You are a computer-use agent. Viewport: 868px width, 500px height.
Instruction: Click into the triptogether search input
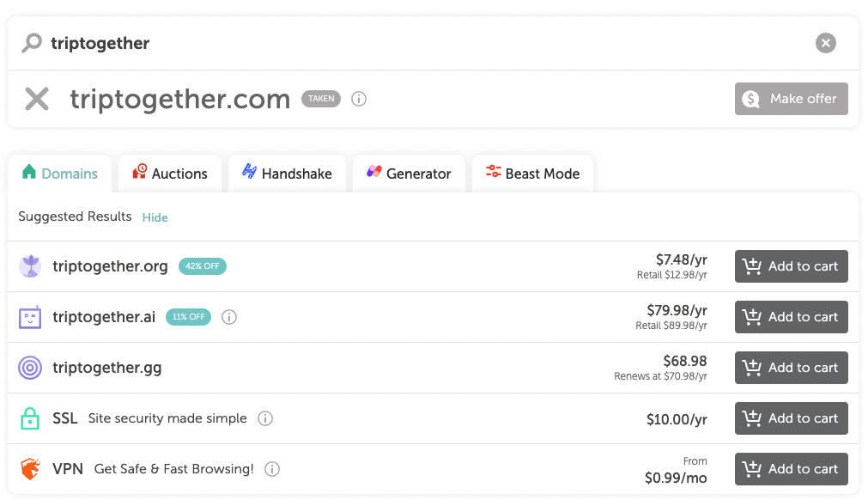(x=426, y=43)
